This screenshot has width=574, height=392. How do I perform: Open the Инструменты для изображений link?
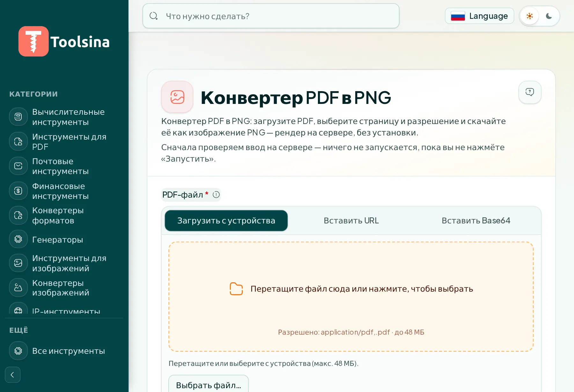[69, 263]
